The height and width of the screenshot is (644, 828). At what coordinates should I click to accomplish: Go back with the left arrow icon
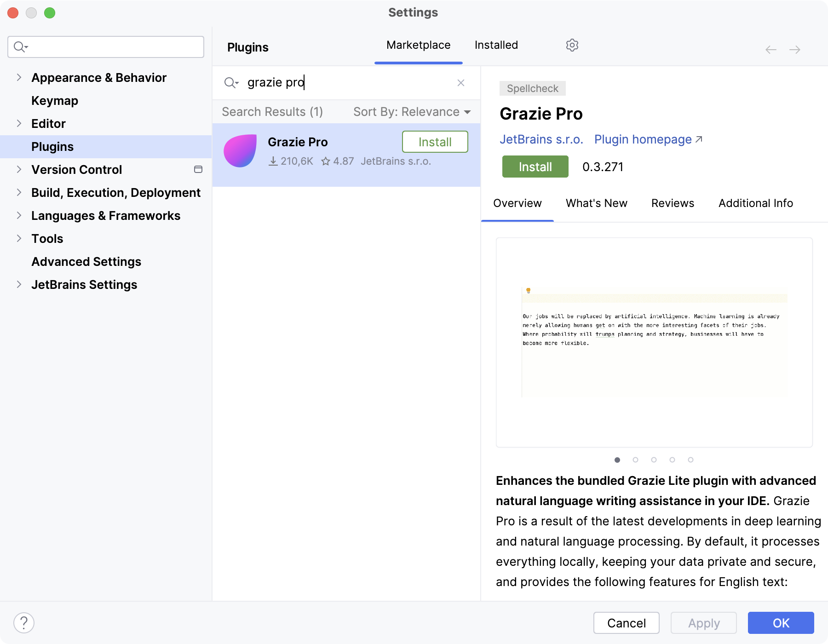(x=771, y=50)
